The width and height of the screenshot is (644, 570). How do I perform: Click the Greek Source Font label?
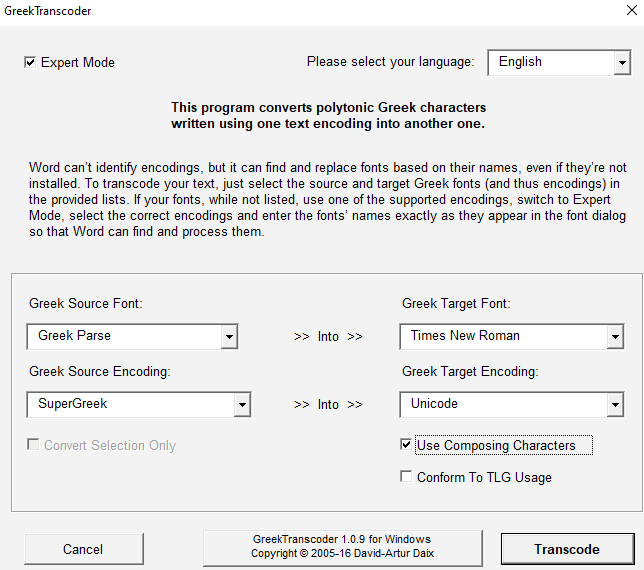(x=86, y=304)
